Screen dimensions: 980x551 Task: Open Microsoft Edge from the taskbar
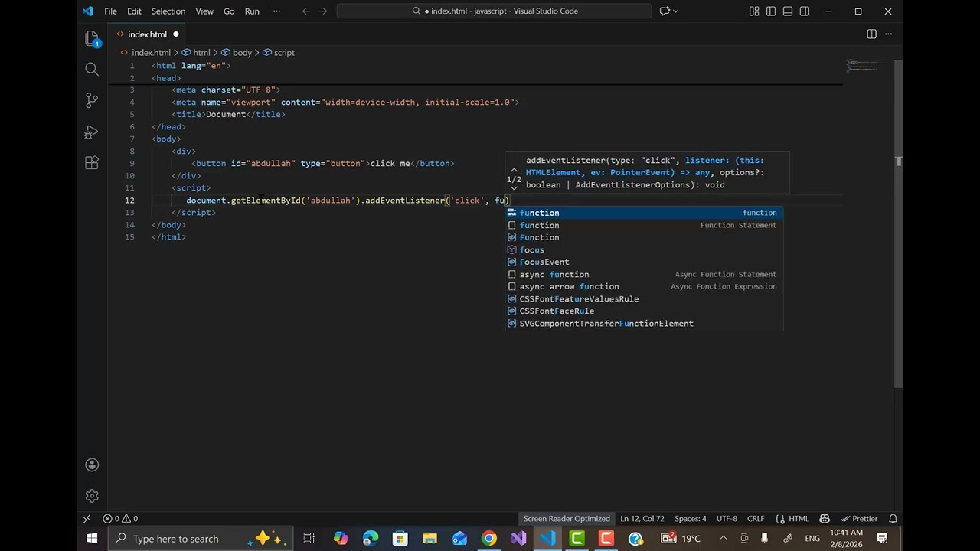point(371,538)
